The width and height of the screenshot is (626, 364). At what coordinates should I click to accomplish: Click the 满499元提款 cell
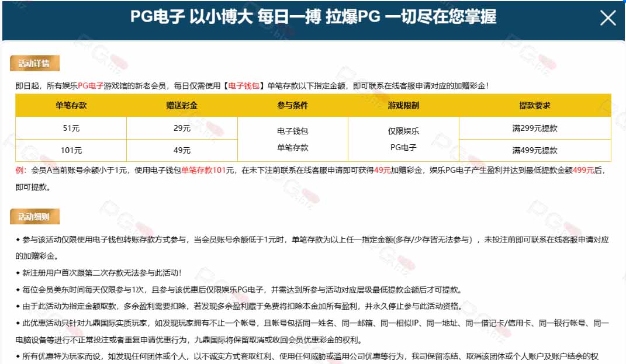click(535, 151)
